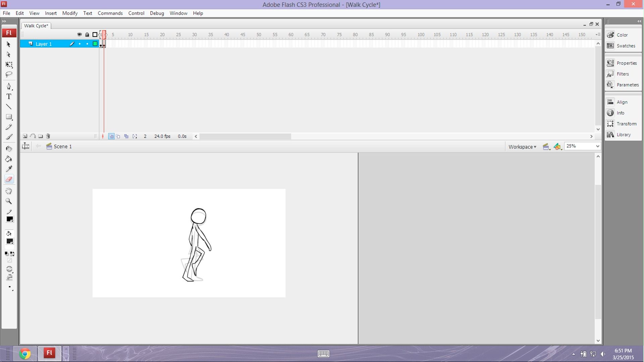Delete the selected layer via trash button
The width and height of the screenshot is (644, 362).
[x=48, y=136]
